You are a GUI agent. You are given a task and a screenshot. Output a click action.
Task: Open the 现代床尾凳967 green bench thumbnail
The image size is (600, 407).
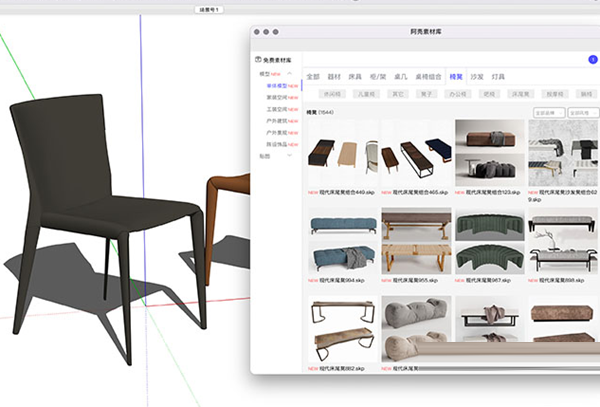coord(489,240)
